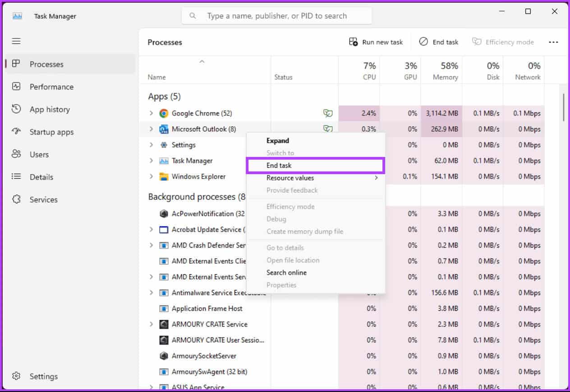This screenshot has height=392, width=570.
Task: Click the Microsoft Outlook app icon
Action: (164, 129)
